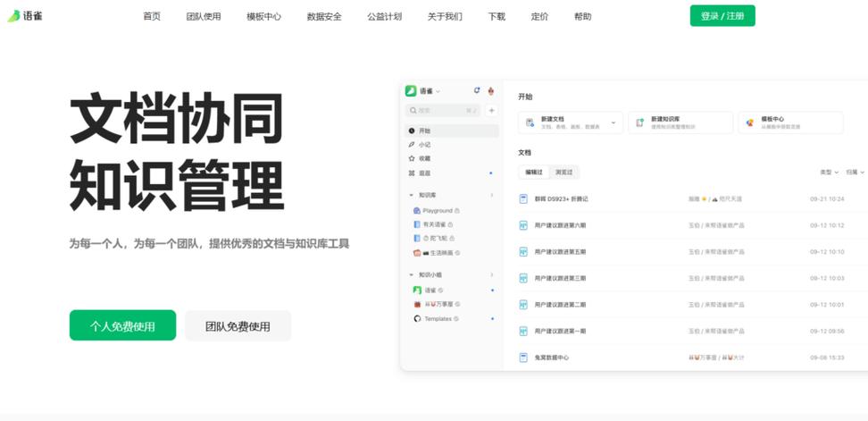This screenshot has height=421, width=868.
Task: Open document 用户建议跟进第一期
Action: coord(560,332)
